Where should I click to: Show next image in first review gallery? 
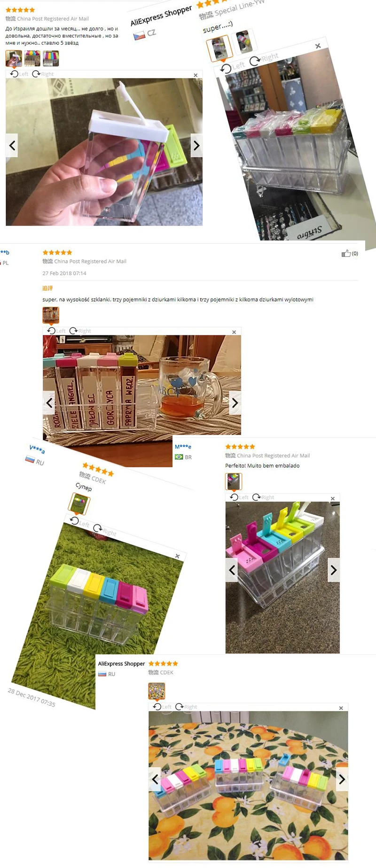tap(196, 146)
